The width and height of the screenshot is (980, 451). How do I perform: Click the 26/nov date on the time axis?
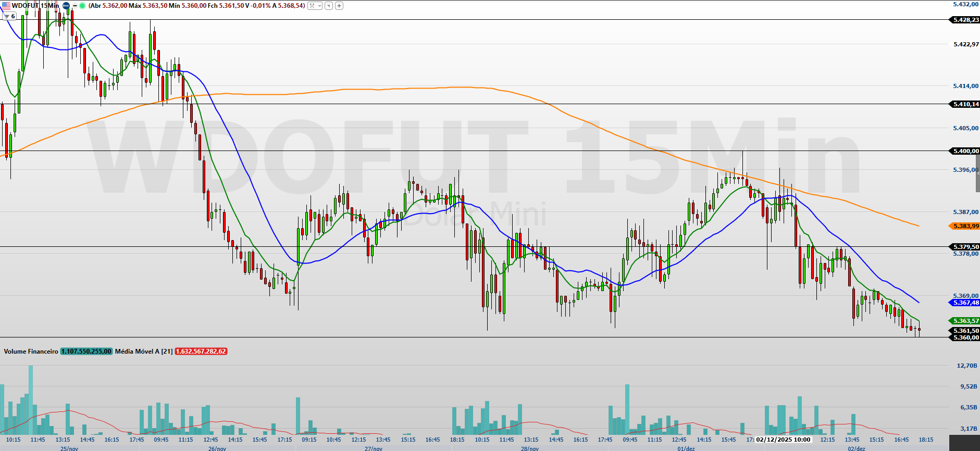click(217, 448)
